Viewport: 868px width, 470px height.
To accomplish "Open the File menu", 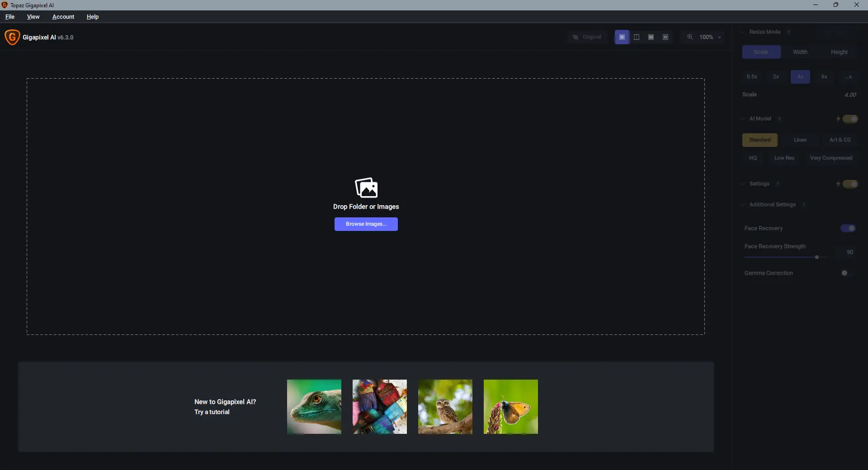I will coord(10,17).
